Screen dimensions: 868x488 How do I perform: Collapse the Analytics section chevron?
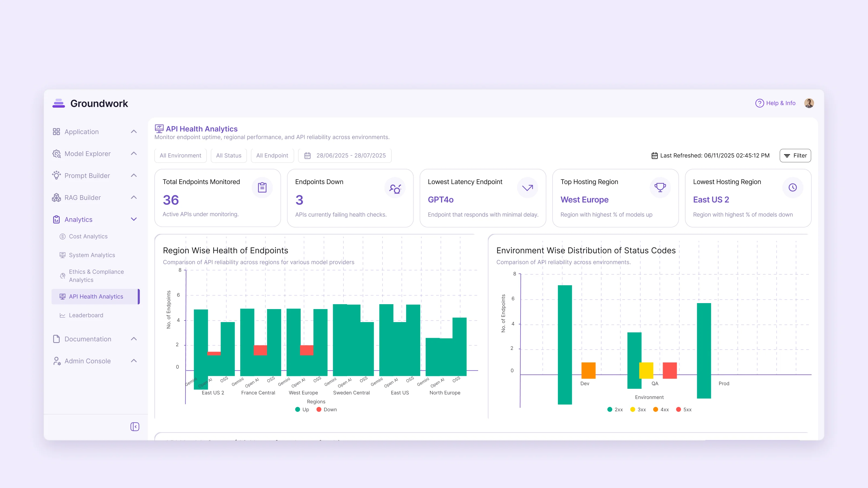134,219
